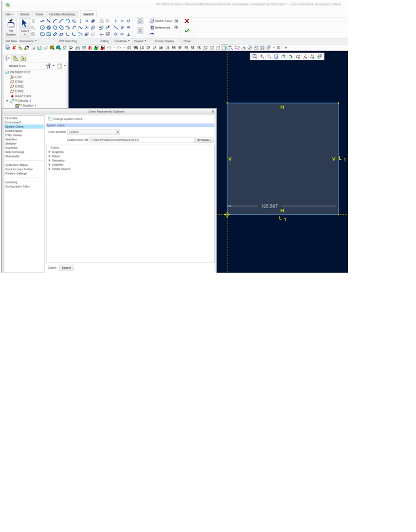Click the FS mapkey button in toolbar

pyautogui.click(x=199, y=48)
